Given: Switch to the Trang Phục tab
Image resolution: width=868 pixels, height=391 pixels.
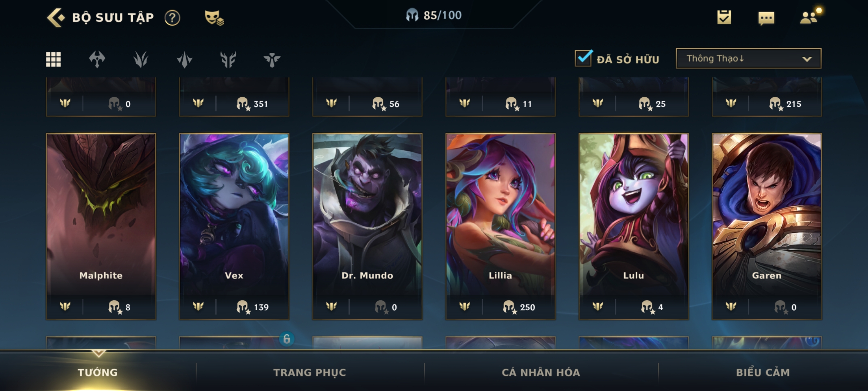Looking at the screenshot, I should pyautogui.click(x=310, y=372).
